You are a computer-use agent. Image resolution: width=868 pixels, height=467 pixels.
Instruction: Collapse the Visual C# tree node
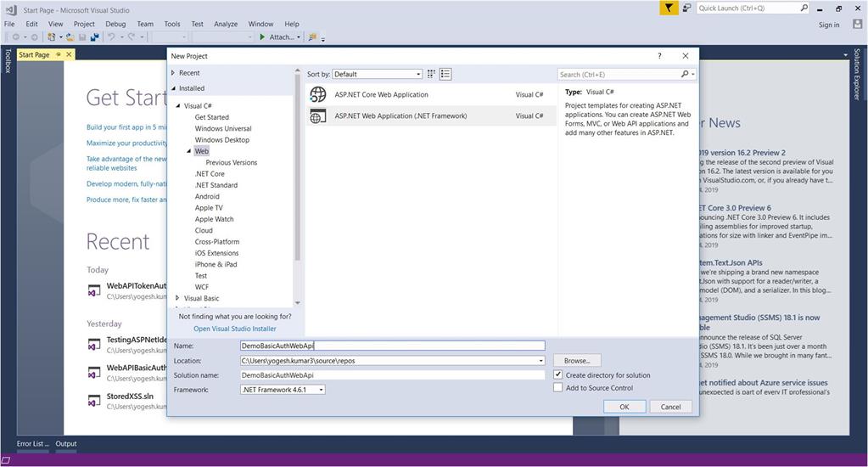click(x=177, y=106)
